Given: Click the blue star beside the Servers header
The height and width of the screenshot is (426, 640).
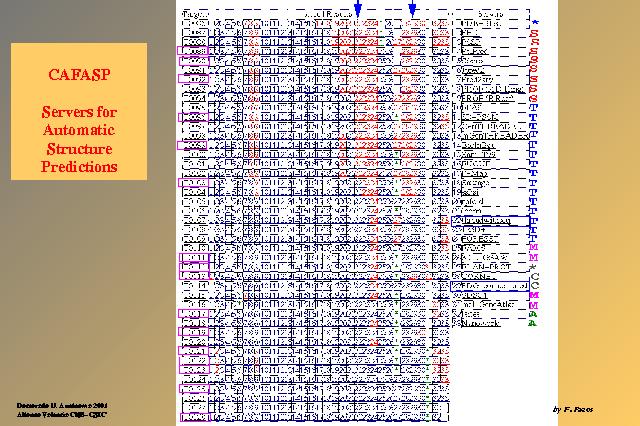Looking at the screenshot, I should [534, 21].
